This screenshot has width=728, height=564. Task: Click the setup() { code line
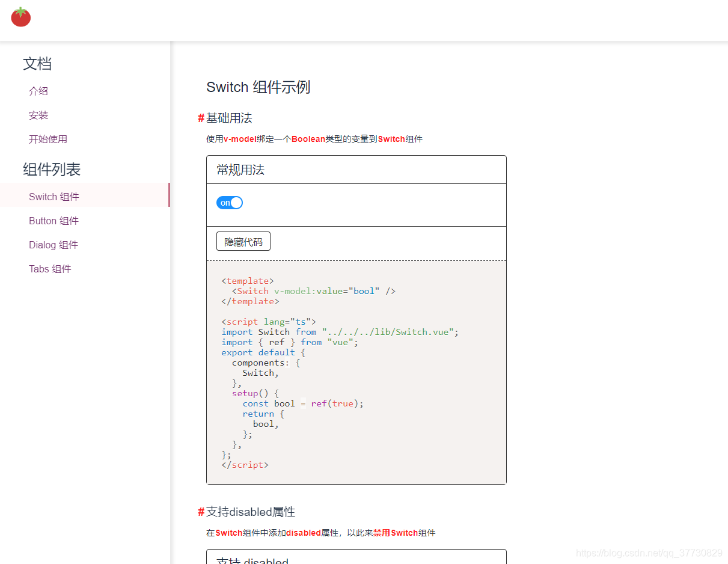255,393
